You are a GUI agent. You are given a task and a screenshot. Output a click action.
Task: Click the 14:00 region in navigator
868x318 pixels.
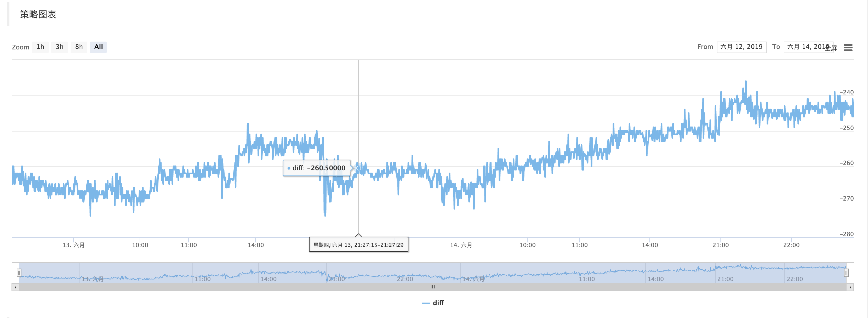(268, 279)
